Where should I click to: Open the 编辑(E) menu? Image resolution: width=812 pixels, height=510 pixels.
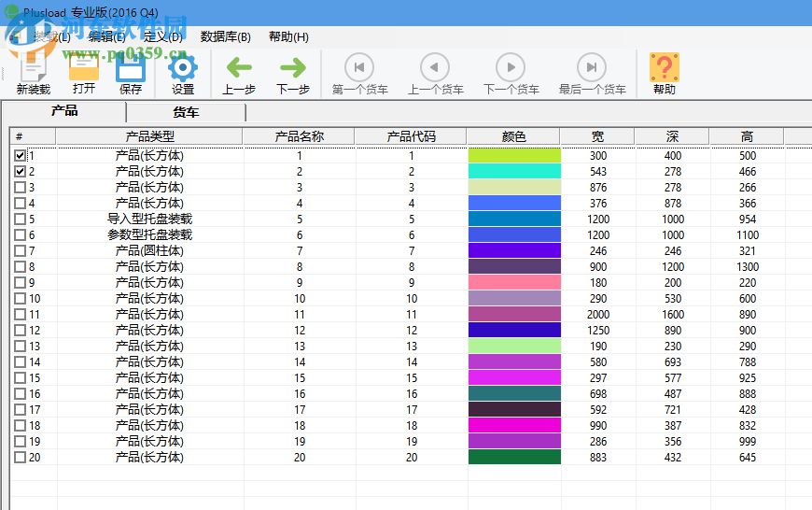coord(106,36)
